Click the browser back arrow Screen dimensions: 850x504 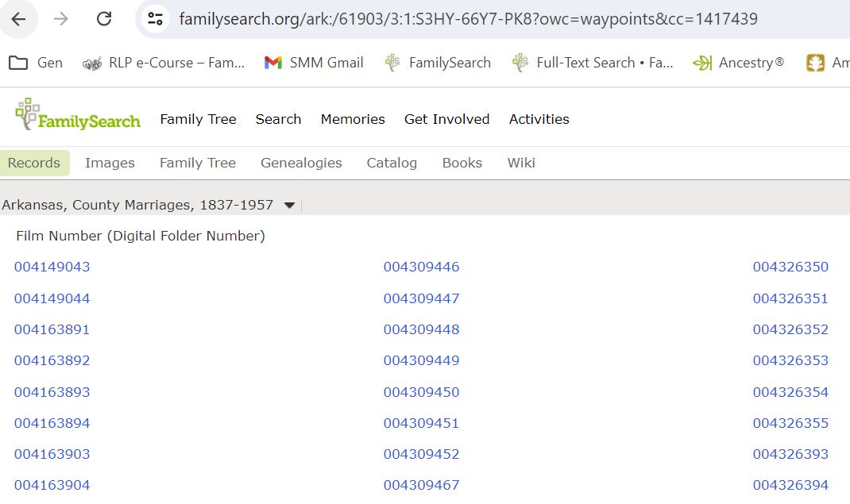18,20
